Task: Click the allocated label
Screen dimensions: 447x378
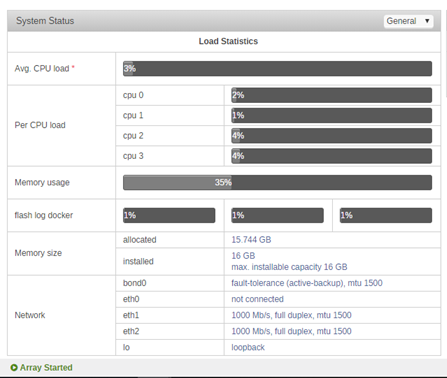Action: tap(139, 240)
